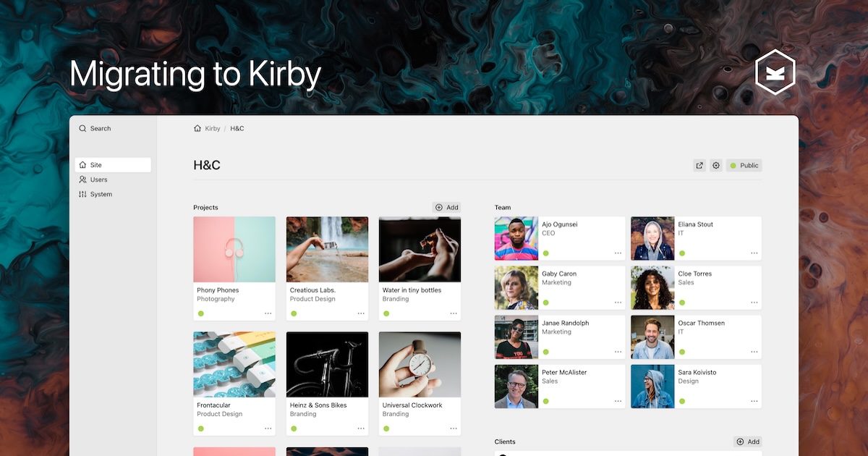Click the Kirby hexagon logo

pos(775,72)
